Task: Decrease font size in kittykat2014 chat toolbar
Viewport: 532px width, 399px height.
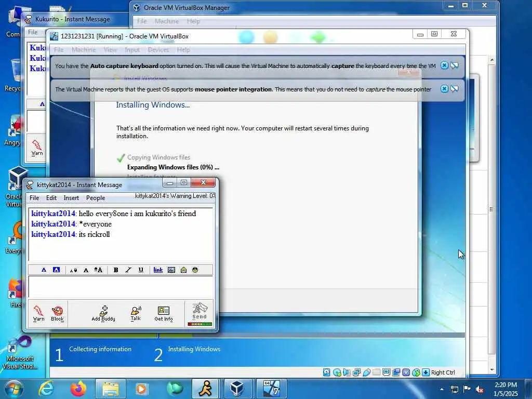Action: (73, 270)
